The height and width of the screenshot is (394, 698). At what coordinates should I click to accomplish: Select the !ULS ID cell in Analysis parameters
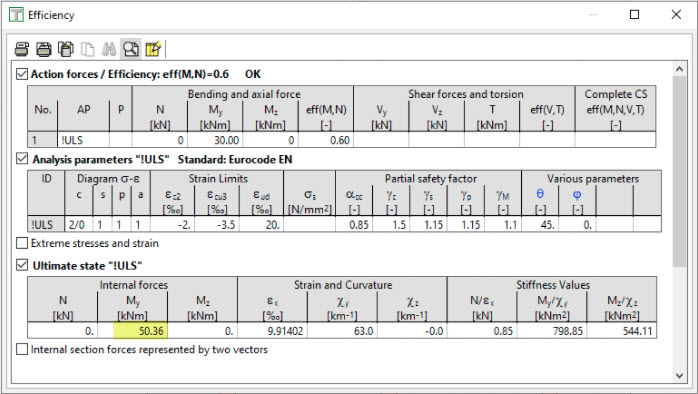click(x=46, y=225)
